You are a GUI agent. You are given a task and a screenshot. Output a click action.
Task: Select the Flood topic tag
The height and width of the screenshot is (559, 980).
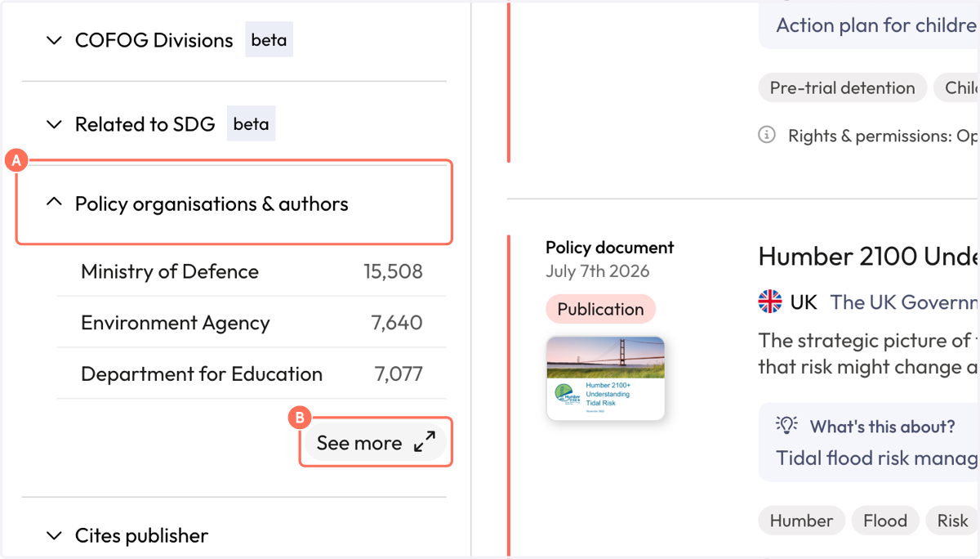pyautogui.click(x=885, y=521)
